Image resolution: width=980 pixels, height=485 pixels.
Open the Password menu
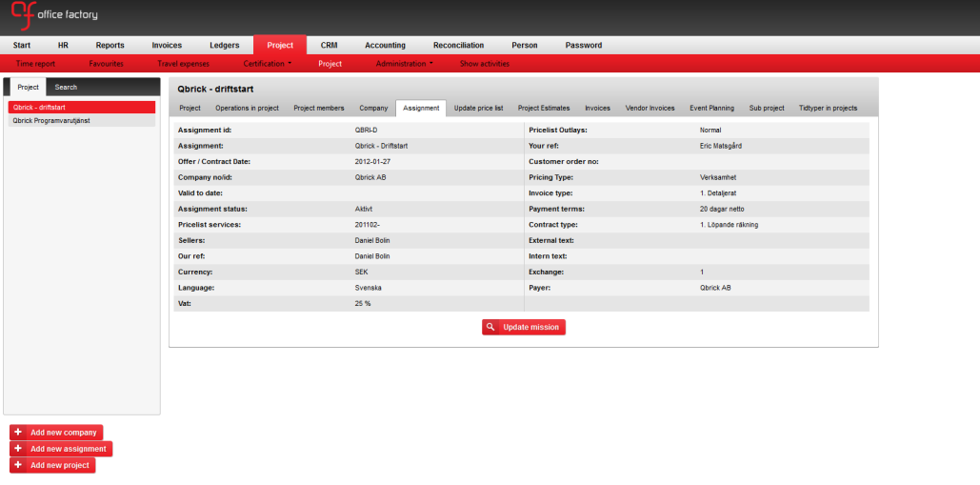[x=584, y=45]
